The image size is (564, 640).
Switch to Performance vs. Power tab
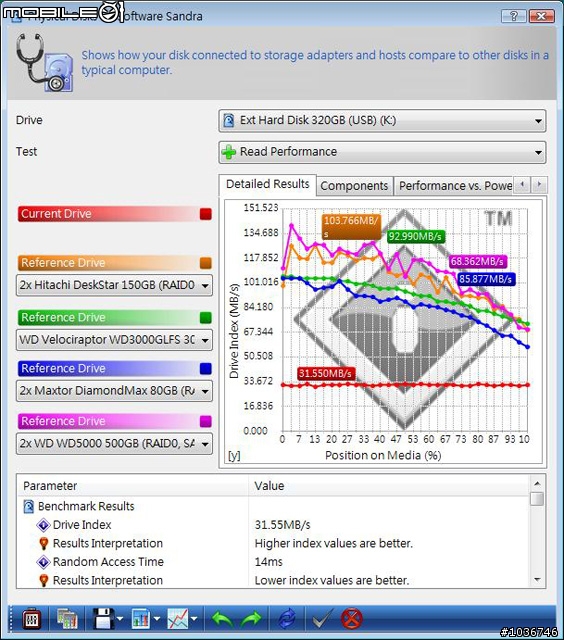[455, 186]
